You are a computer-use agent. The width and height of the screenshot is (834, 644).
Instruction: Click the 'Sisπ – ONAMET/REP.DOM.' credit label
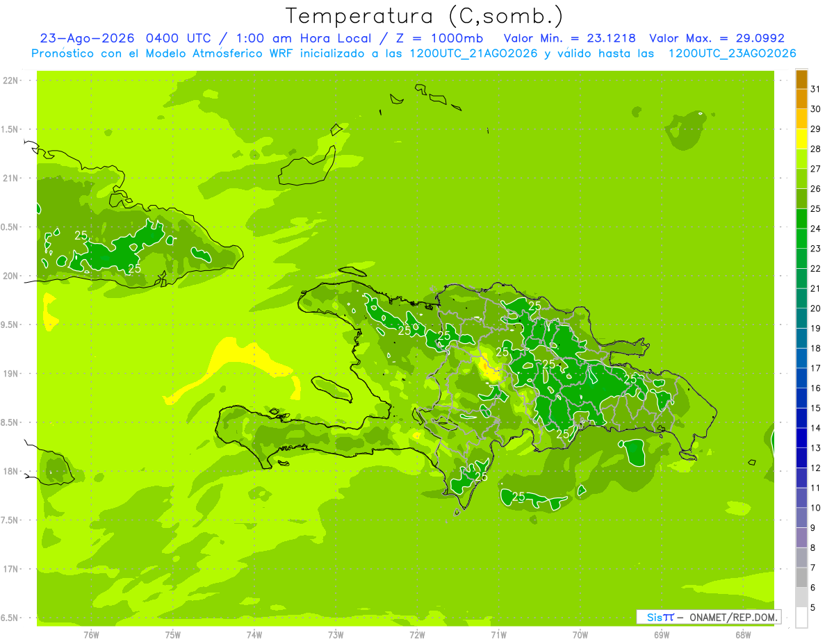click(x=708, y=617)
